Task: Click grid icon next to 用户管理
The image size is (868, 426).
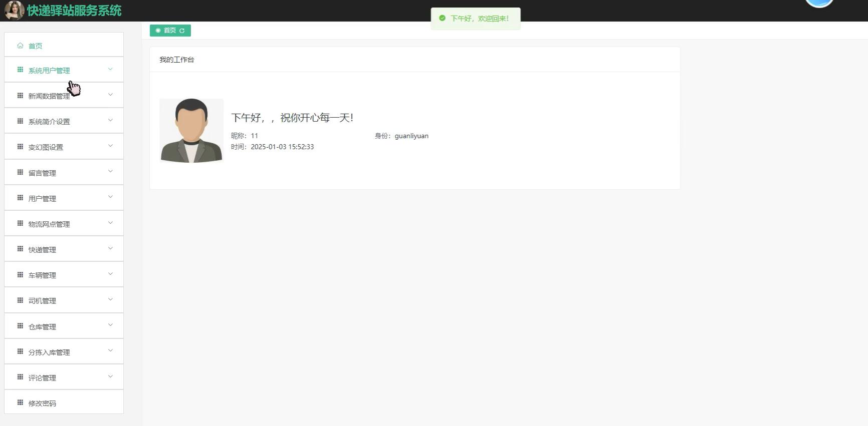Action: [20, 198]
